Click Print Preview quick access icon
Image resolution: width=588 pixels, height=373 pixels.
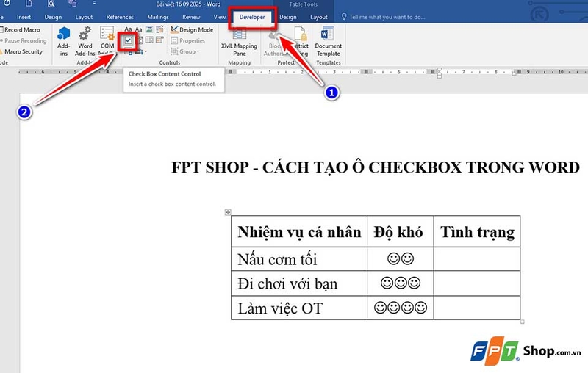pos(51,4)
